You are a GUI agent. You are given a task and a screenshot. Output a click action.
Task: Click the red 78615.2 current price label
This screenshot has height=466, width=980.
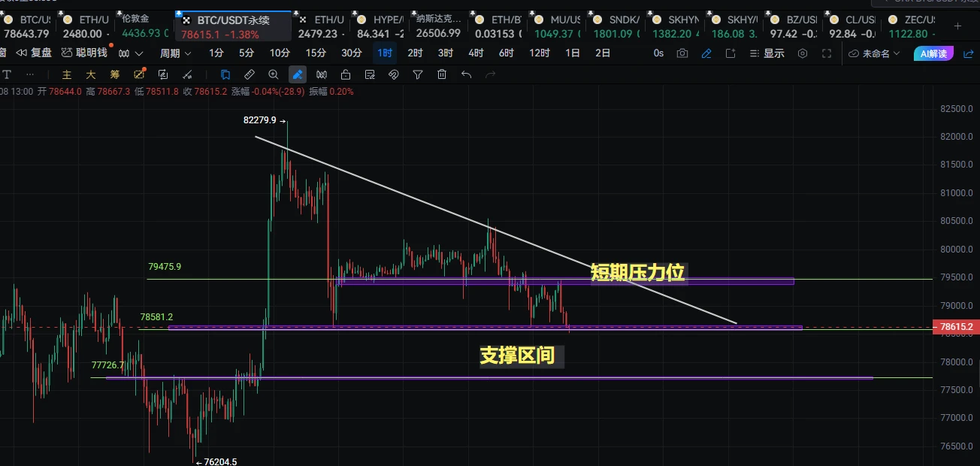coord(954,327)
